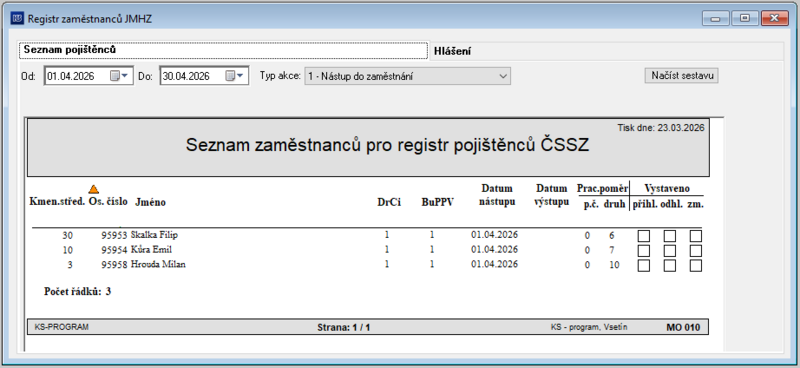This screenshot has height=368, width=800.
Task: Click KS-PROGRAM footer label
Action: point(61,327)
